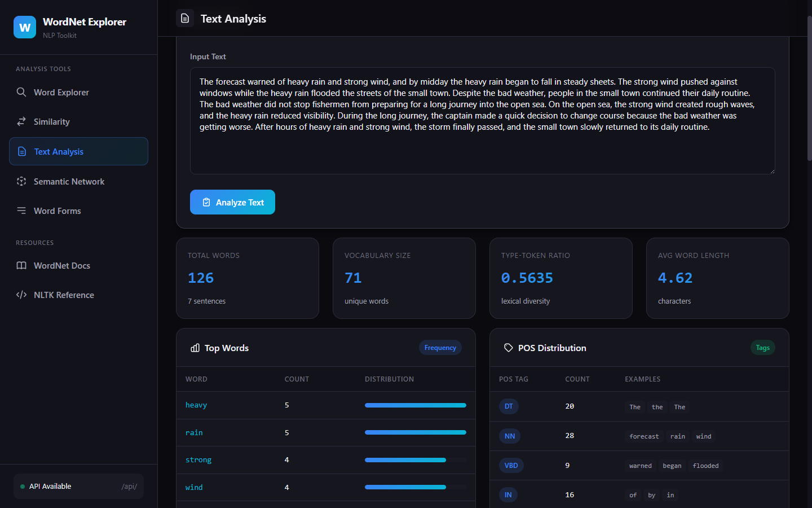
Task: Click the textarea resize handle corner
Action: 772,171
